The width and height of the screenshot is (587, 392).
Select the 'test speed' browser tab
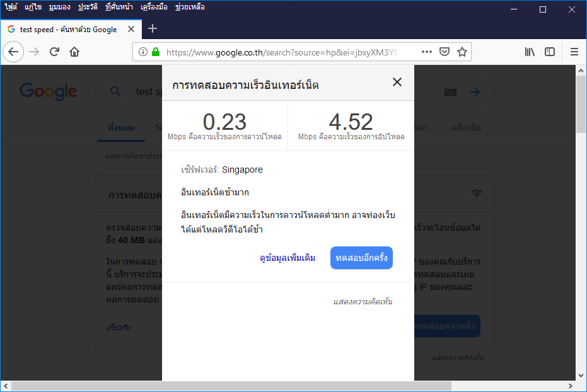coord(71,29)
